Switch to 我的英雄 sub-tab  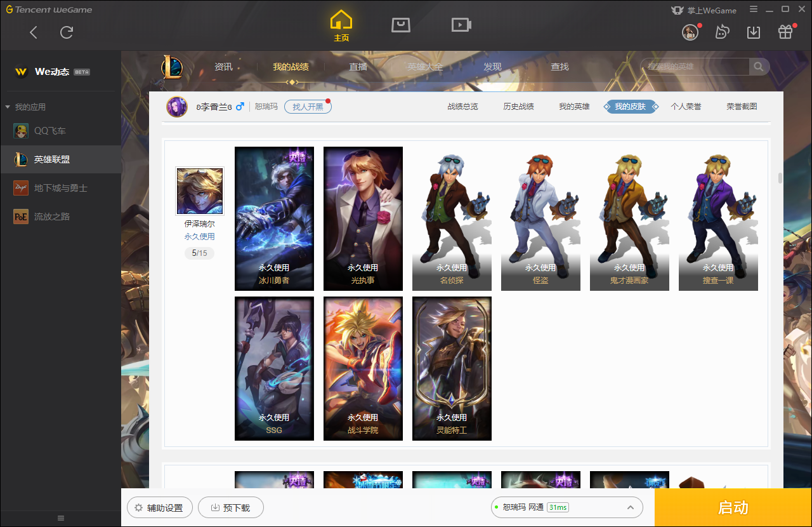[x=574, y=107]
